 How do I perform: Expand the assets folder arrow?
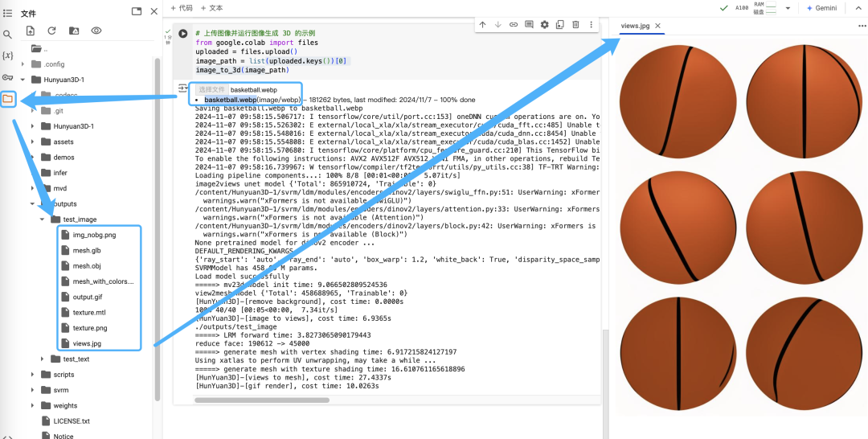33,142
